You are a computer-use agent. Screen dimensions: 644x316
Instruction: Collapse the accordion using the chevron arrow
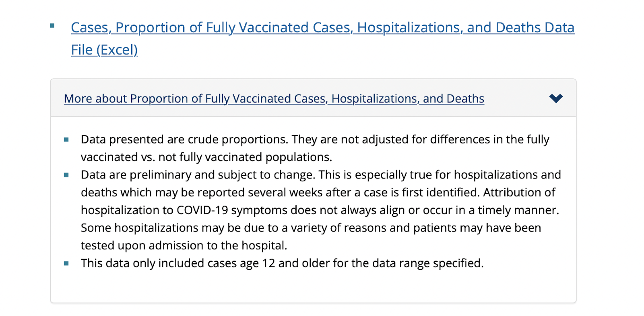click(556, 98)
